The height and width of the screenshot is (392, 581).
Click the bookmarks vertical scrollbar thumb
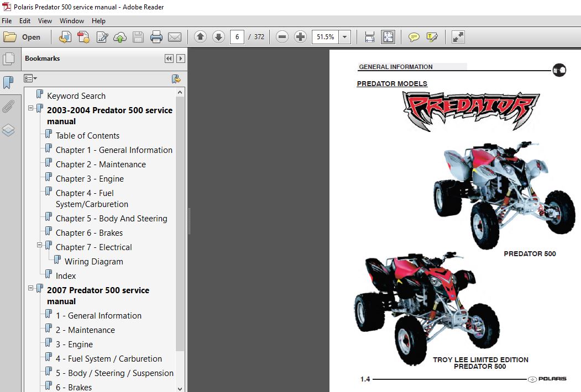tap(180, 224)
